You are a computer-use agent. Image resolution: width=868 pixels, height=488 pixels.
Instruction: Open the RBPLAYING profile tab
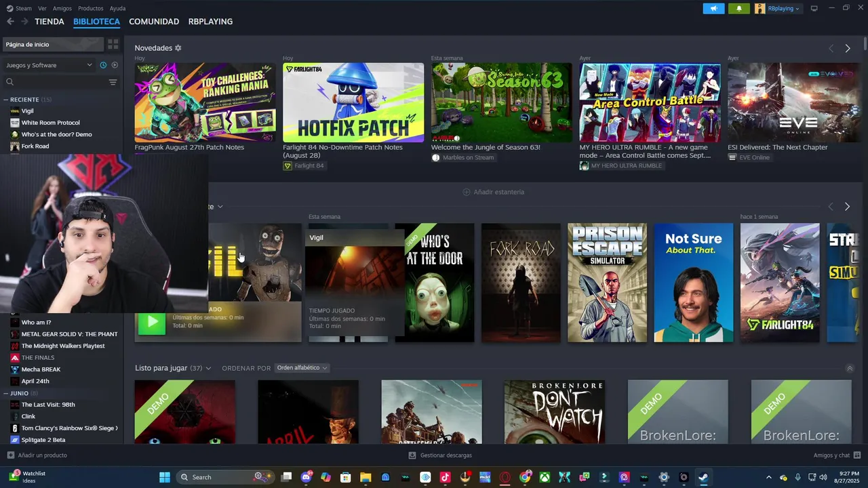pos(210,22)
